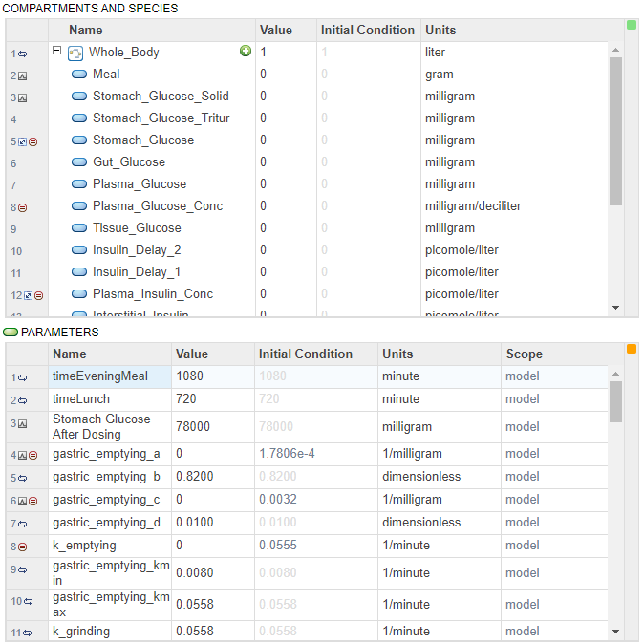This screenshot has height=644, width=644.
Task: Click the Stomach_Glucose species name
Action: click(143, 140)
